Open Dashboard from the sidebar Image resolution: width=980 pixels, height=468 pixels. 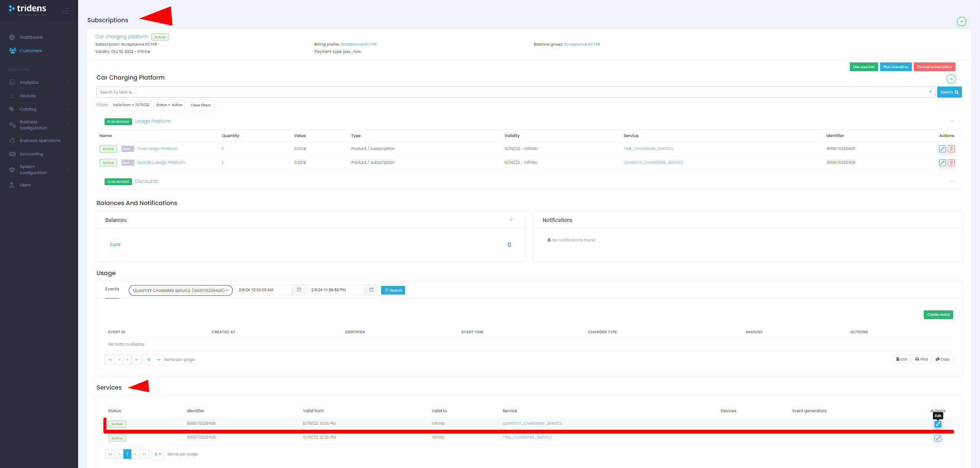[x=31, y=37]
